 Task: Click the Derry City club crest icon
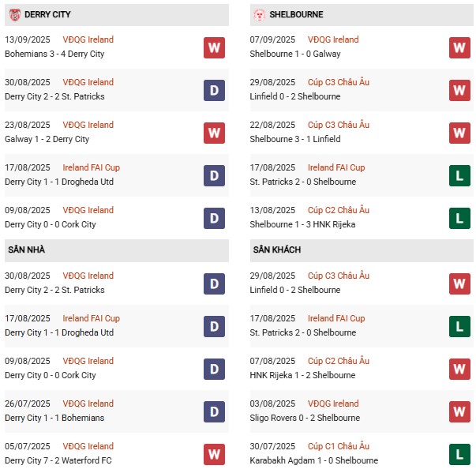tap(14, 14)
